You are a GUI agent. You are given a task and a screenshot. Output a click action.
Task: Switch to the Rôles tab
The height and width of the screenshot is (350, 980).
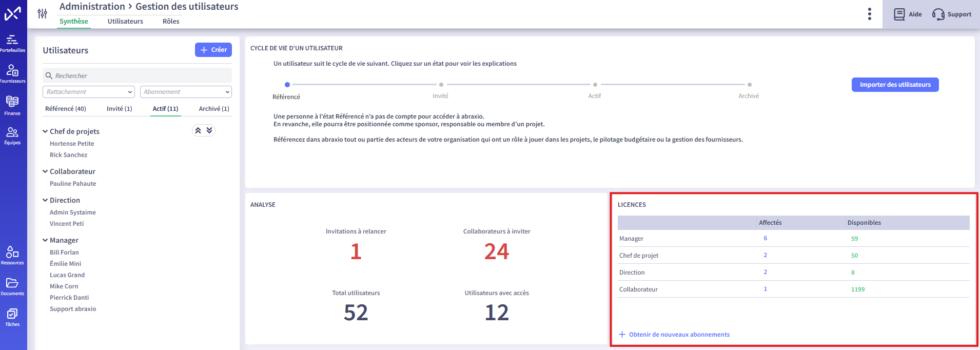171,21
